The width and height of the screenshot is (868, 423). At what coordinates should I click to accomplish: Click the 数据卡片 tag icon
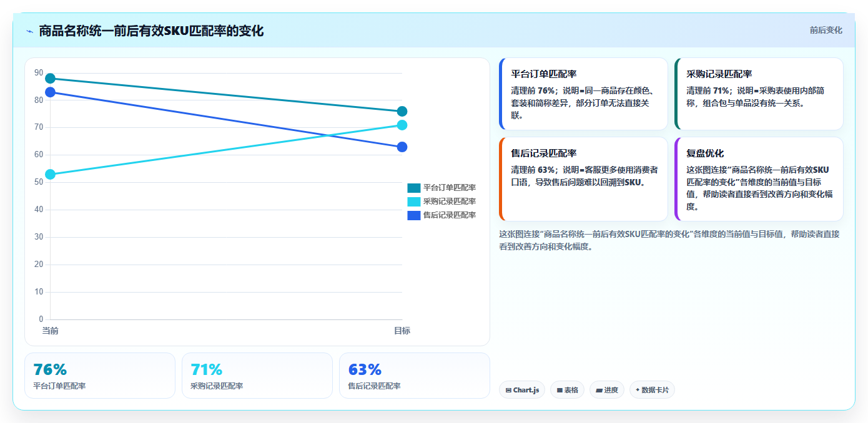[x=638, y=390]
